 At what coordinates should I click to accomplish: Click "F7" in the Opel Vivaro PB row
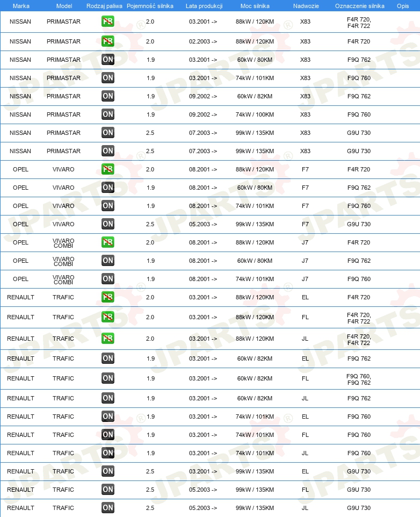(305, 169)
